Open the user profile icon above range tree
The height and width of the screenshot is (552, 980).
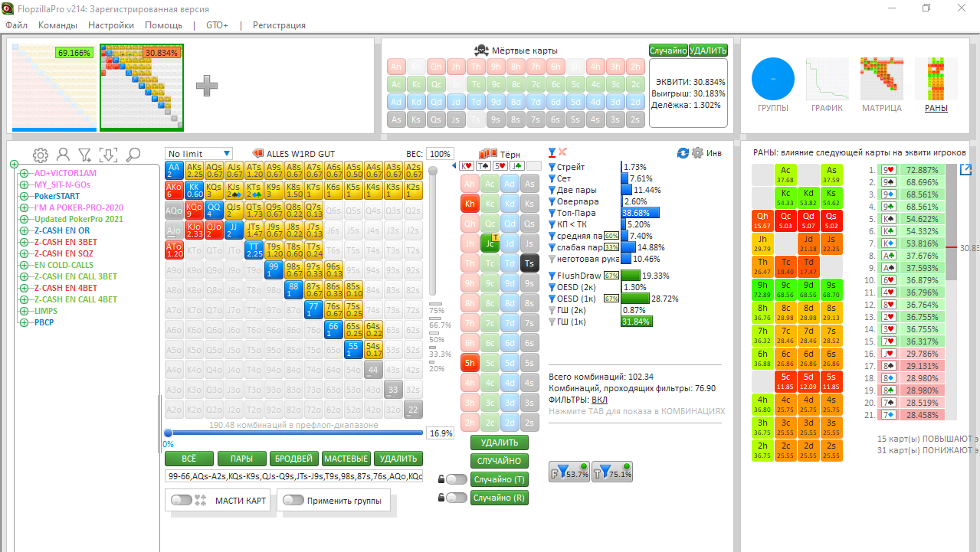(x=64, y=155)
